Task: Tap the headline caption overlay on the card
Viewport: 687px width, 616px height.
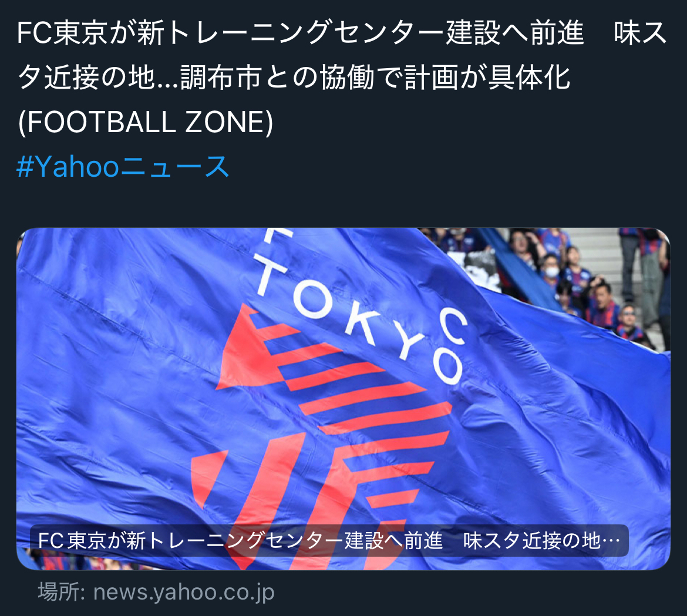Action: [x=329, y=541]
